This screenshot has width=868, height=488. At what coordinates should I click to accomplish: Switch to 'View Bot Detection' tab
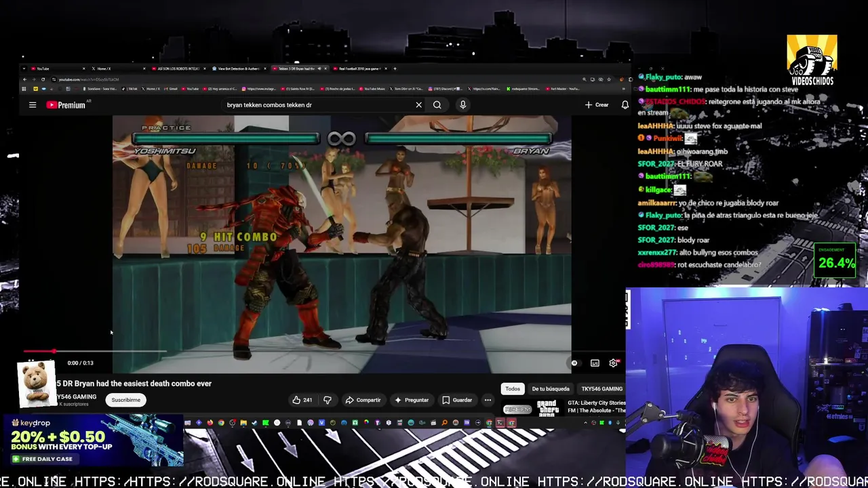(x=239, y=68)
